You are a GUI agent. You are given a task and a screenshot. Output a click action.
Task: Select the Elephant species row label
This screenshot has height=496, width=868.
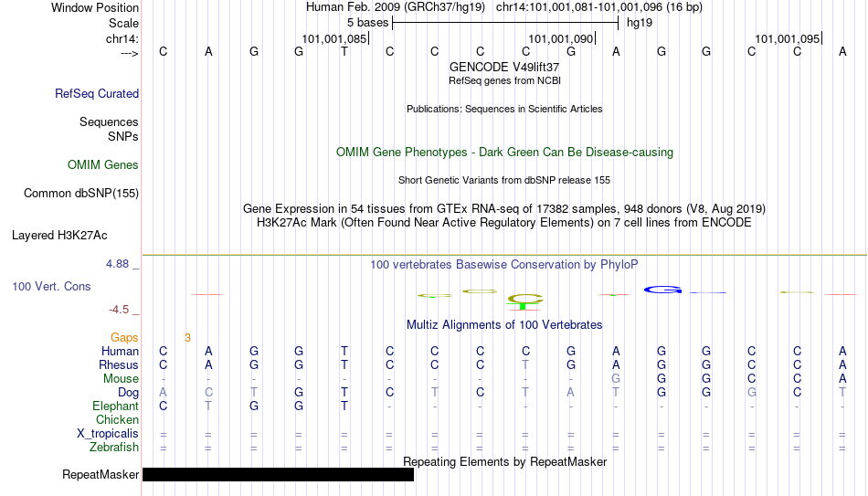[116, 406]
